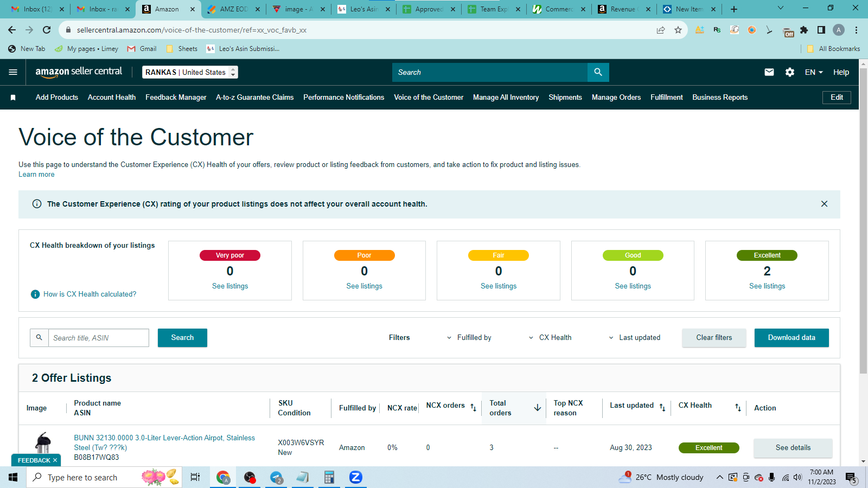Viewport: 868px width, 488px height.
Task: Open the All Bookmarks folder
Action: tap(833, 49)
